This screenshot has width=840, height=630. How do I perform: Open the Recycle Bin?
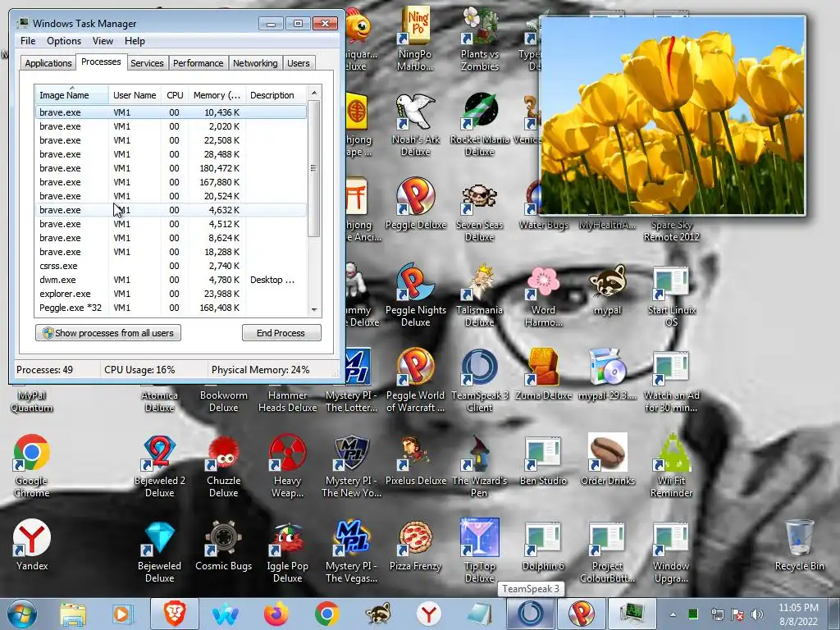click(x=799, y=545)
